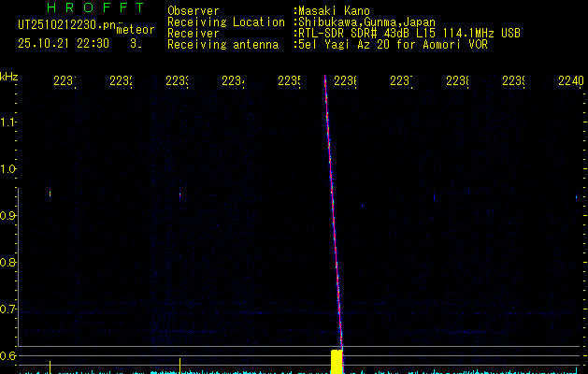
Task: Click the 1.1 frequency axis label
Action: (9, 122)
